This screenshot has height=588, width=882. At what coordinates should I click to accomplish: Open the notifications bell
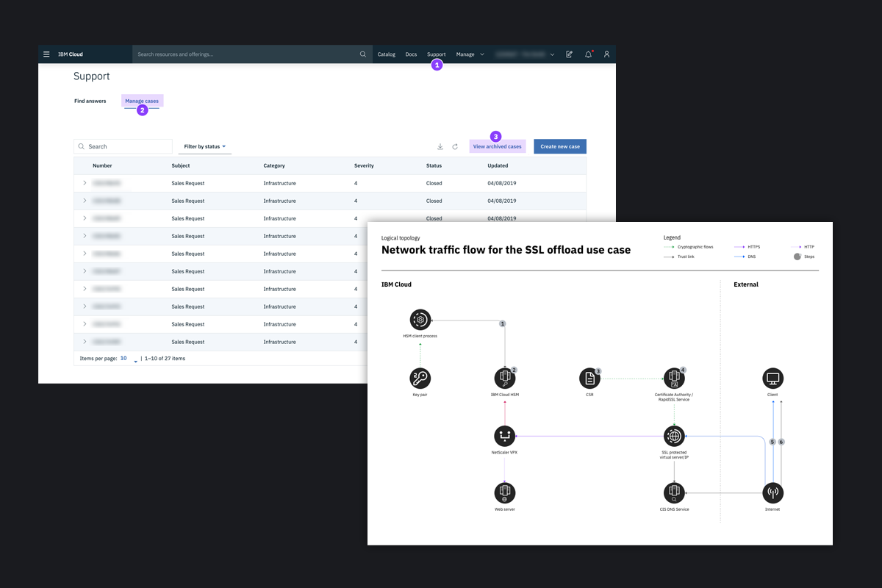pyautogui.click(x=588, y=54)
